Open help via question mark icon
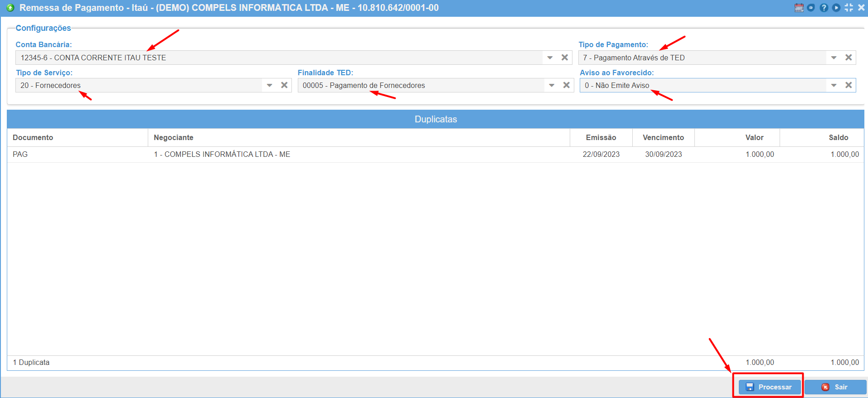This screenshot has width=868, height=398. [x=824, y=8]
